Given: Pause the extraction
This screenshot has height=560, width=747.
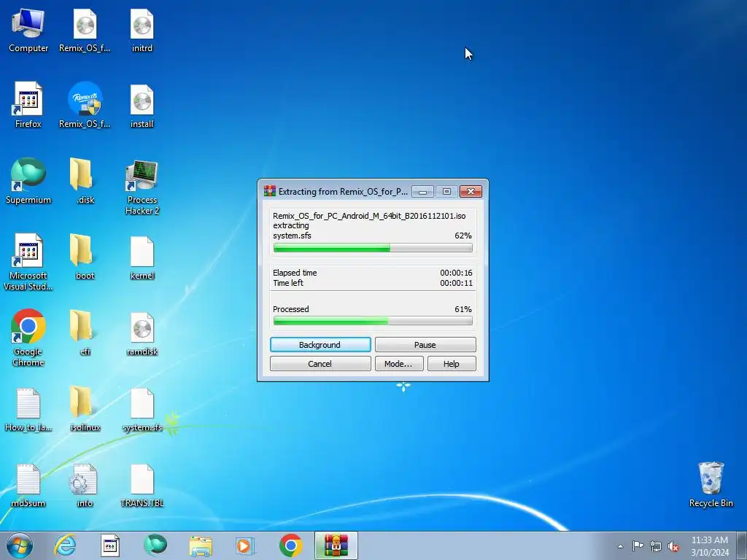Looking at the screenshot, I should pos(425,345).
